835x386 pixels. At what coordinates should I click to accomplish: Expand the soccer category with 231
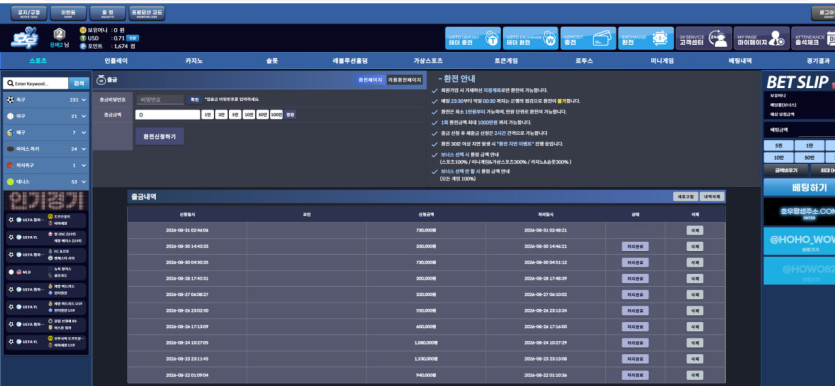46,100
